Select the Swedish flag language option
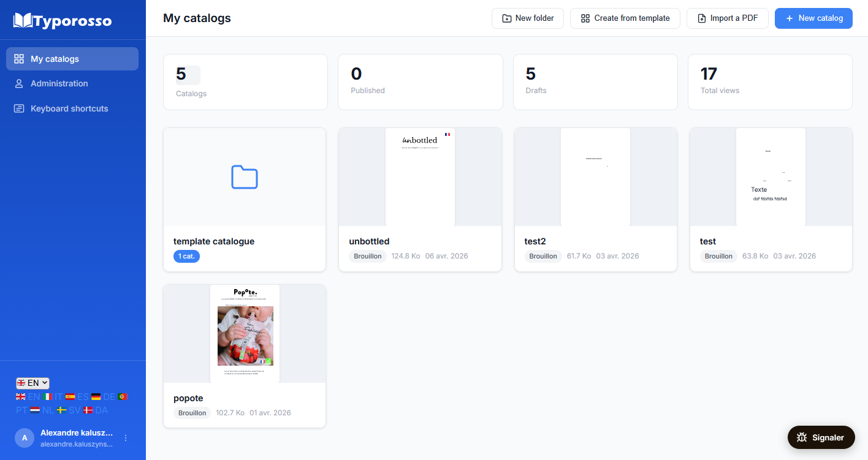The image size is (868, 460). 61,410
